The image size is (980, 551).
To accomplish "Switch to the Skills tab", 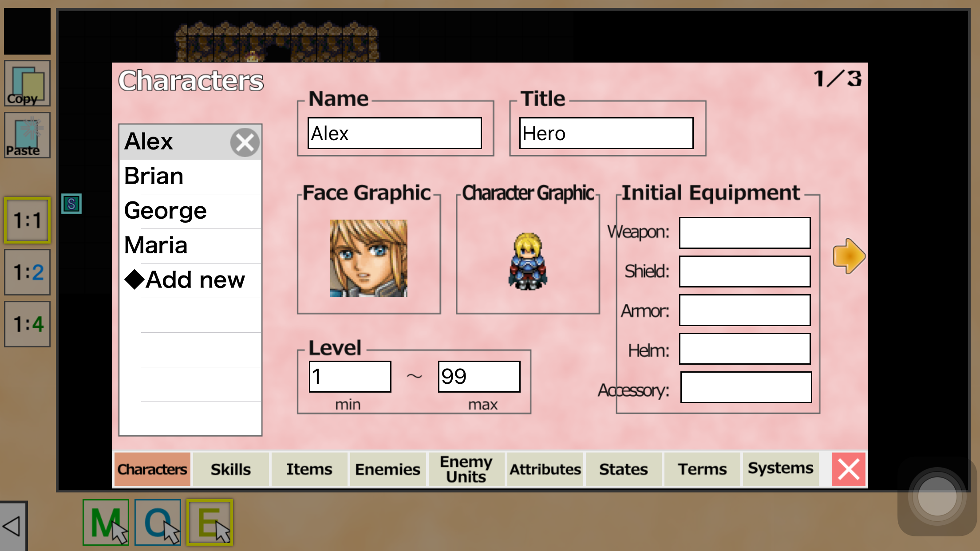I will (231, 469).
